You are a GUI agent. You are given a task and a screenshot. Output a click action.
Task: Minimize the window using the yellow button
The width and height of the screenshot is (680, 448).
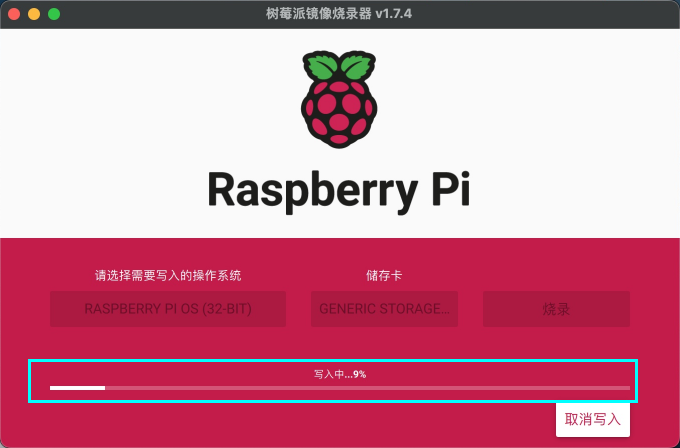[34, 14]
